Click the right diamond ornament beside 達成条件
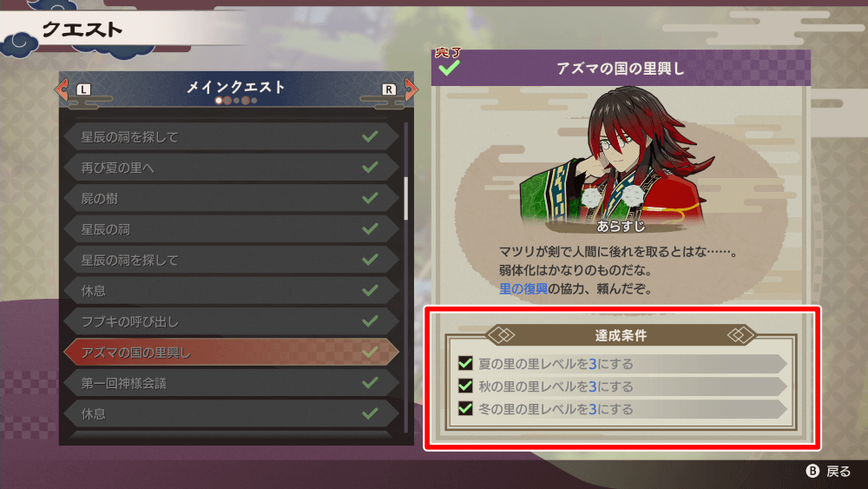868x489 pixels. 741,334
